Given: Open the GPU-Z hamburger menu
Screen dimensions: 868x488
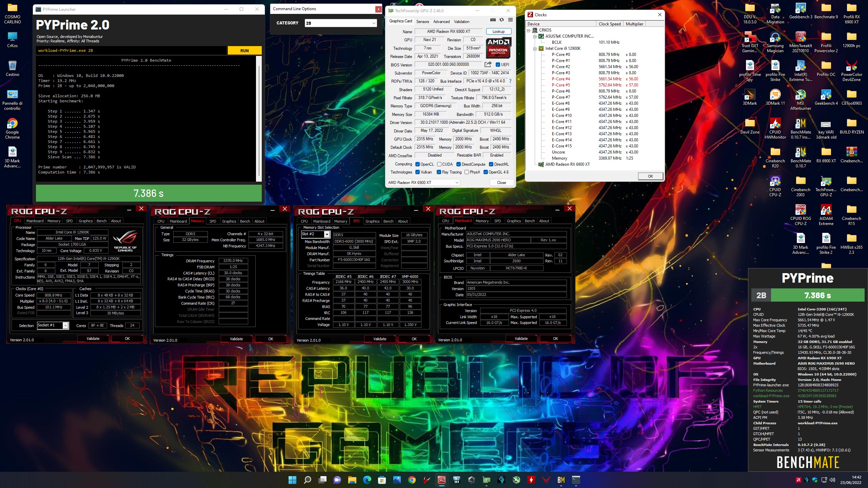Looking at the screenshot, I should (510, 20).
